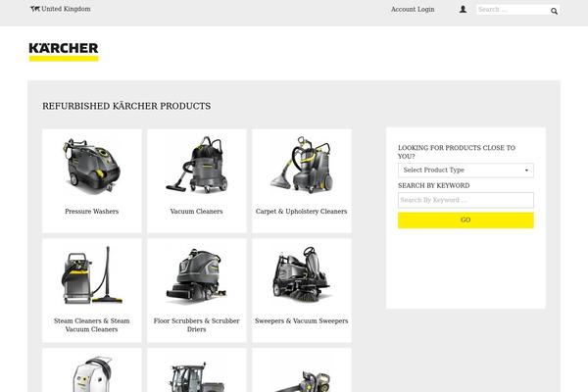Open the Pressure Washers product image
This screenshot has height=392, width=588.
pos(92,166)
